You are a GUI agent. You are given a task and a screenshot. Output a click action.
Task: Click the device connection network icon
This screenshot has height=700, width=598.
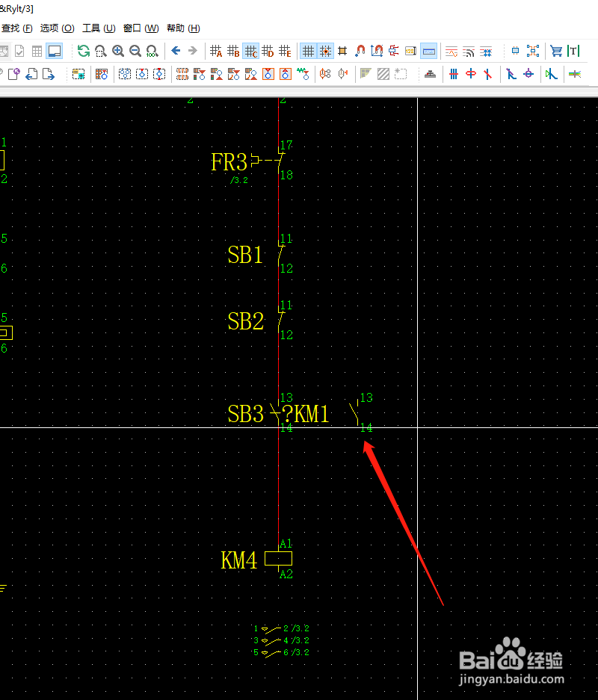533,51
